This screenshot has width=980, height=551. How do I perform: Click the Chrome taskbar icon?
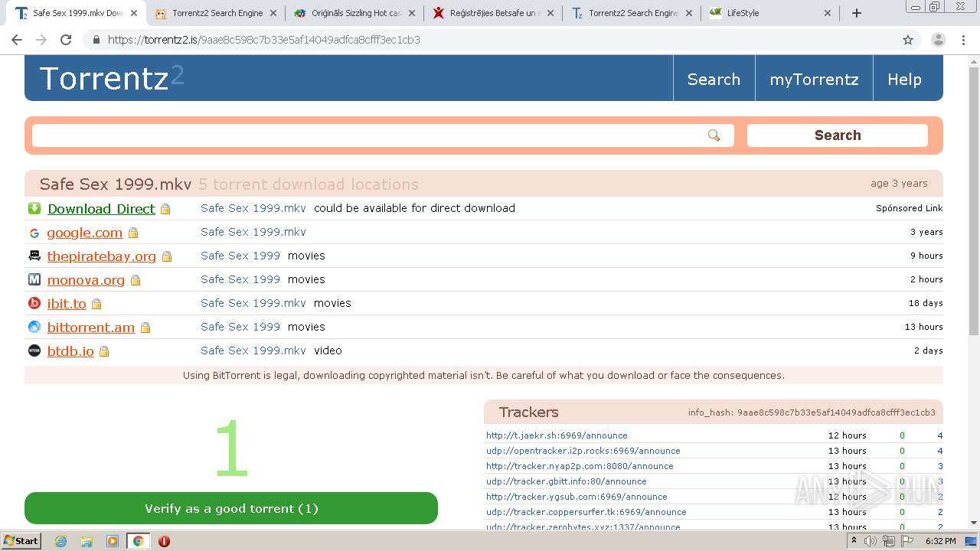138,541
